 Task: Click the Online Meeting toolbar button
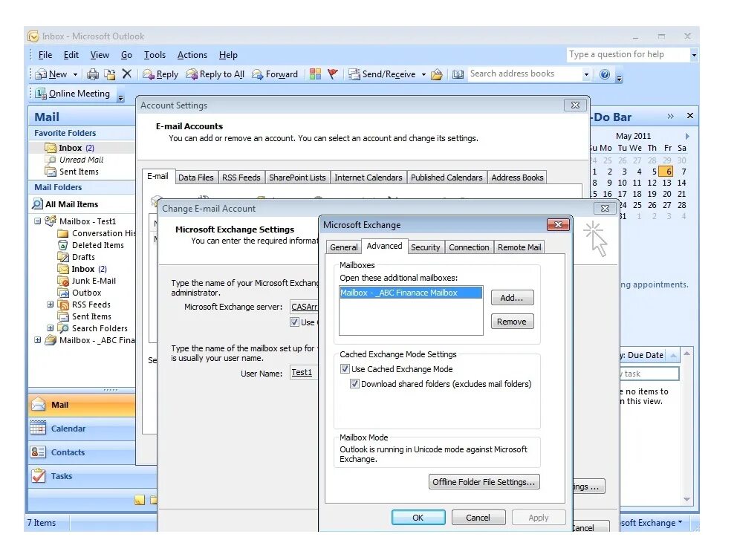tap(73, 94)
